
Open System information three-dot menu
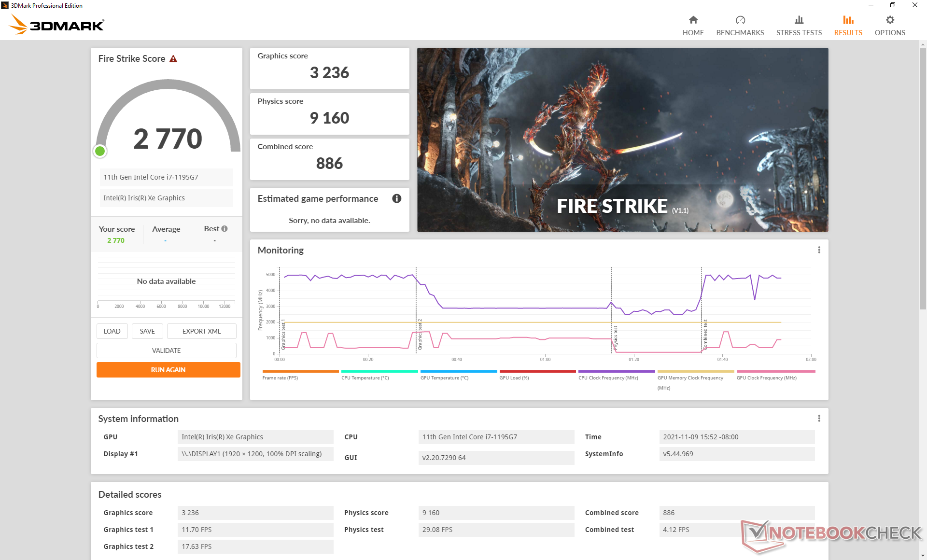coord(819,419)
